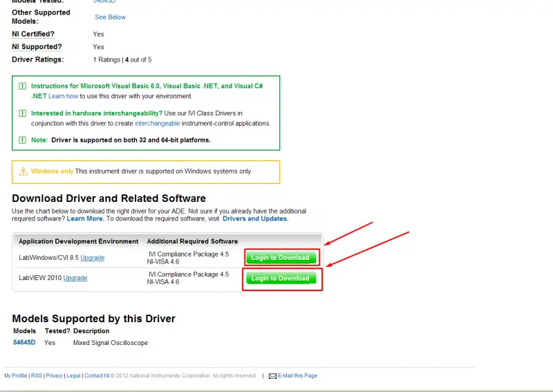Open the RSS footer link

pyautogui.click(x=37, y=376)
